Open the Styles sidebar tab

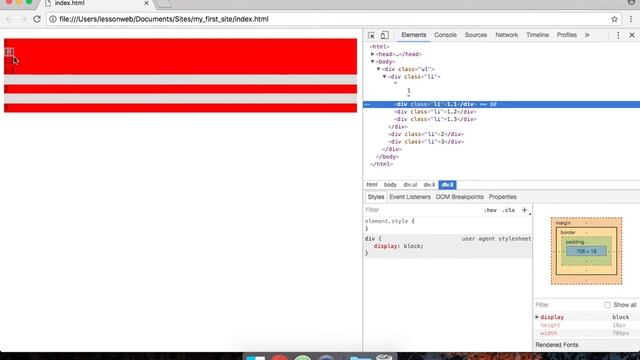[376, 197]
